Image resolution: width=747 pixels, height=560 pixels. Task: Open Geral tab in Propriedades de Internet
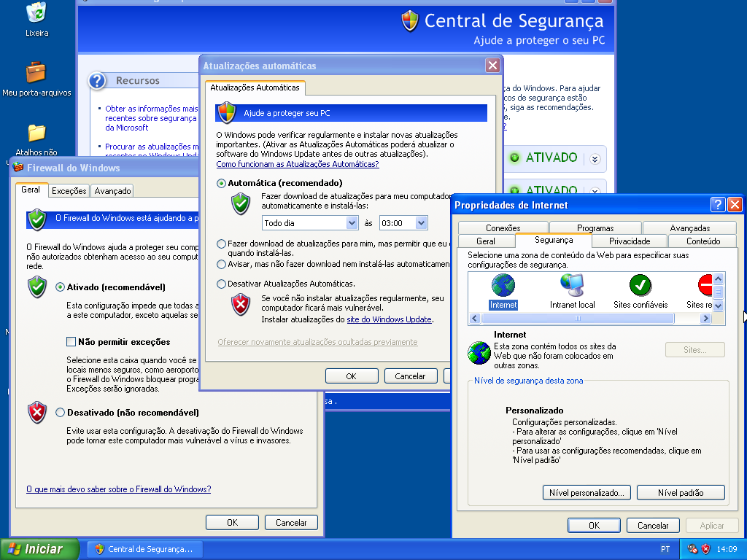coord(486,241)
